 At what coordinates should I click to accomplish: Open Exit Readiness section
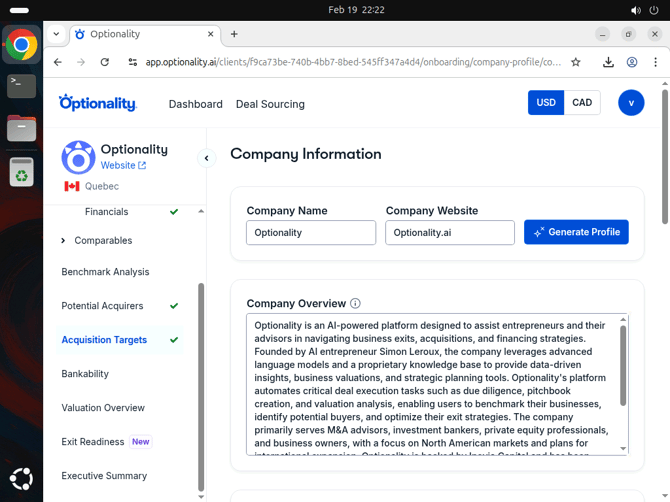click(93, 442)
